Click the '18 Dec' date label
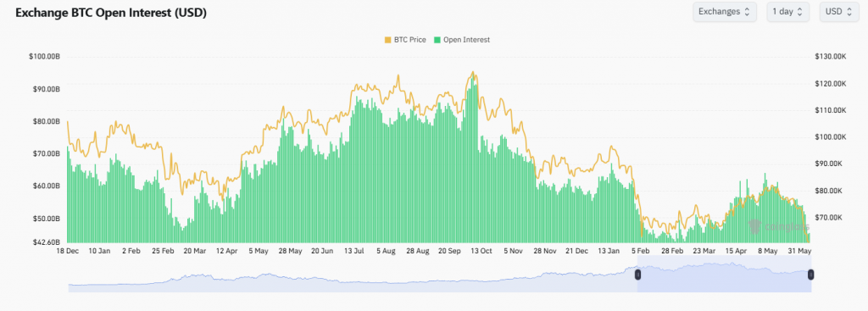 (x=68, y=251)
